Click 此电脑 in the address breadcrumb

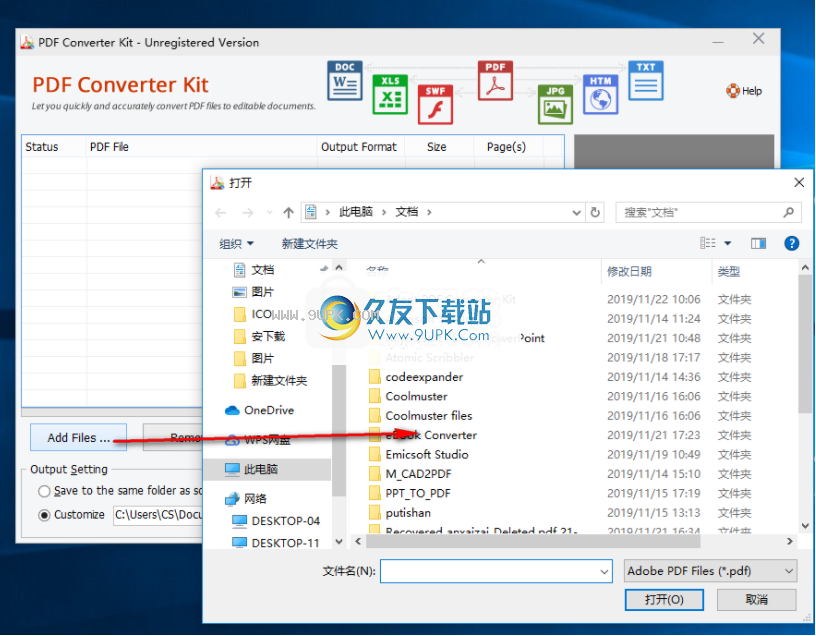(356, 212)
